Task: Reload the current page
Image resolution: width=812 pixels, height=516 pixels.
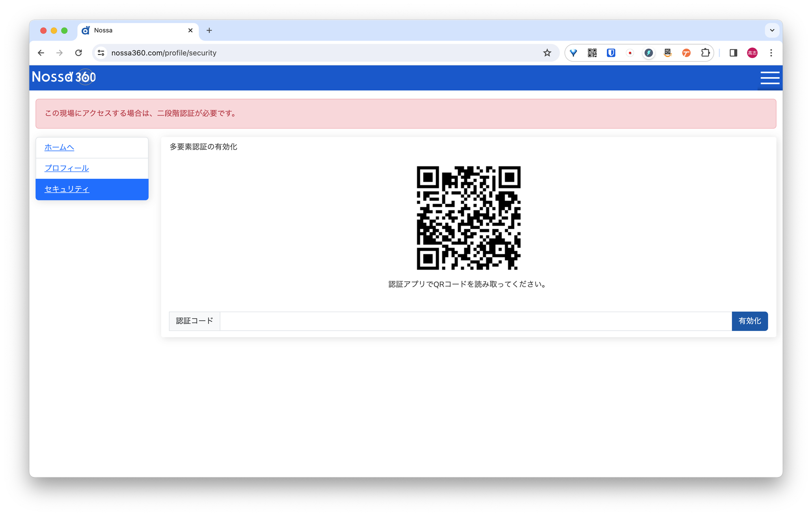Action: click(x=79, y=53)
